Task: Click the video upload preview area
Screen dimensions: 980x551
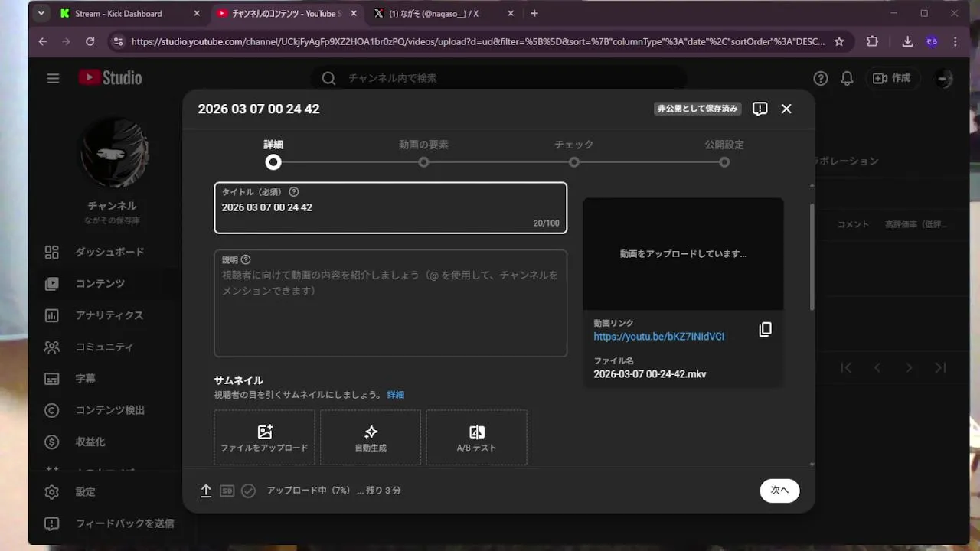Action: coord(683,254)
